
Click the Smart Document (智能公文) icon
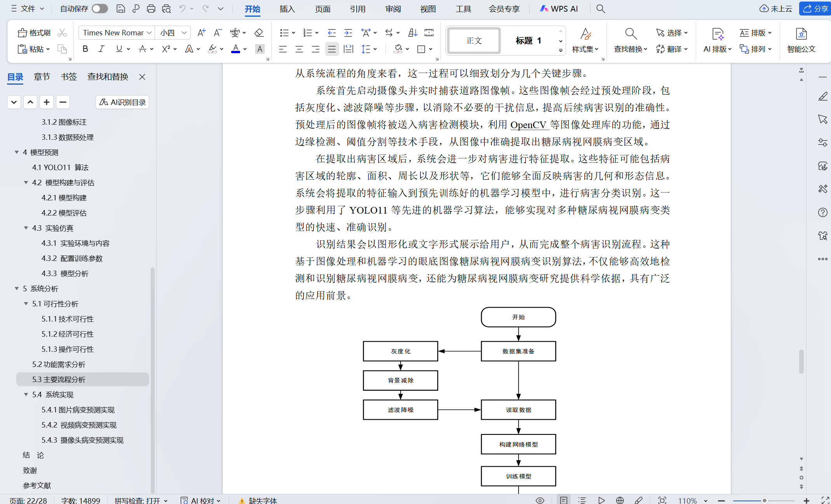pos(801,40)
